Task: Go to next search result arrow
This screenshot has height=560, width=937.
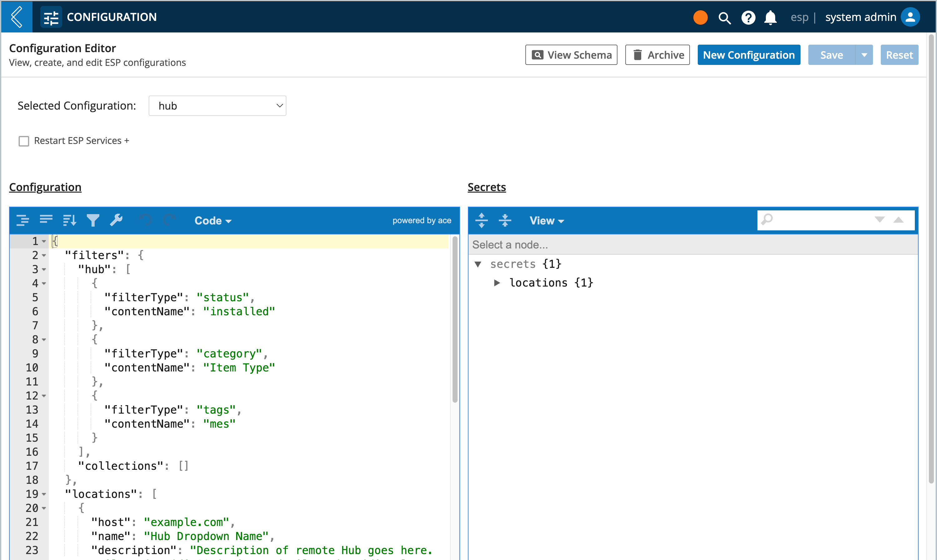Action: pyautogui.click(x=880, y=220)
